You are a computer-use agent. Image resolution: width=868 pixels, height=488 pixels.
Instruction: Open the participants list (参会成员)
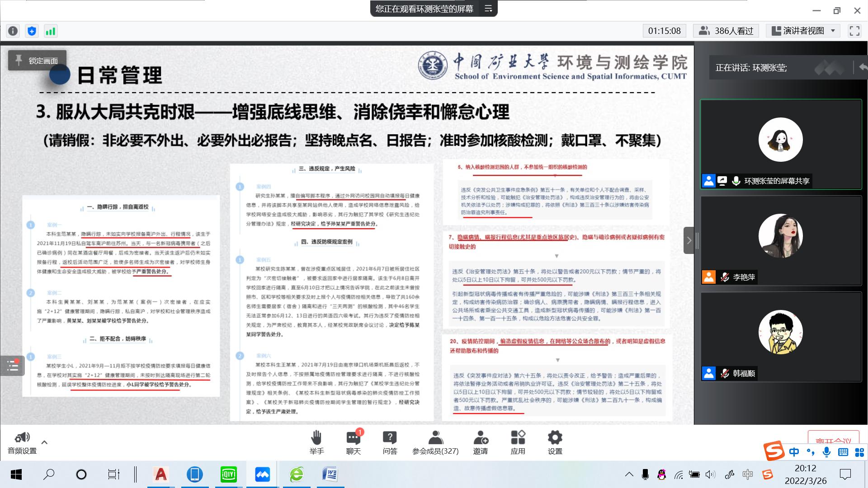[x=435, y=438]
